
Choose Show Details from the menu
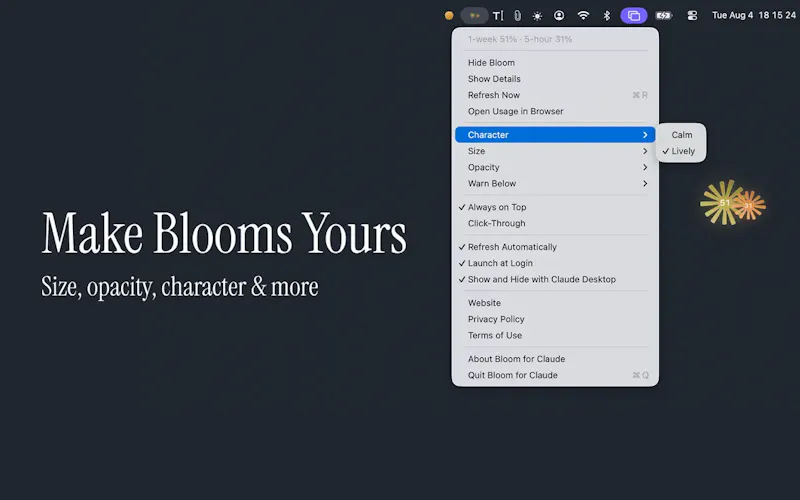(555, 79)
